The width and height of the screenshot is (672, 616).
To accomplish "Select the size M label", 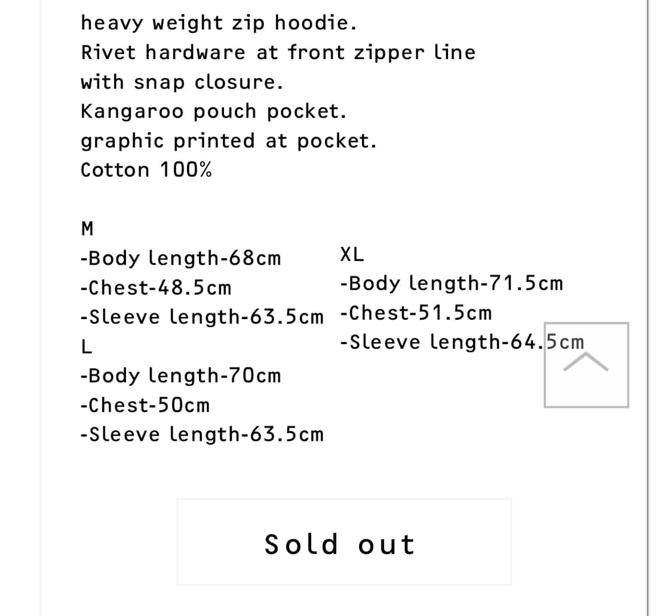I will coord(87,228).
